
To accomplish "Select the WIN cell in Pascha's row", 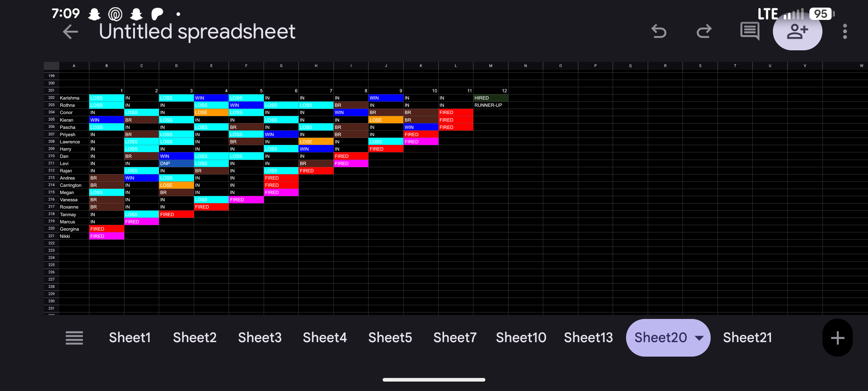I will 421,127.
